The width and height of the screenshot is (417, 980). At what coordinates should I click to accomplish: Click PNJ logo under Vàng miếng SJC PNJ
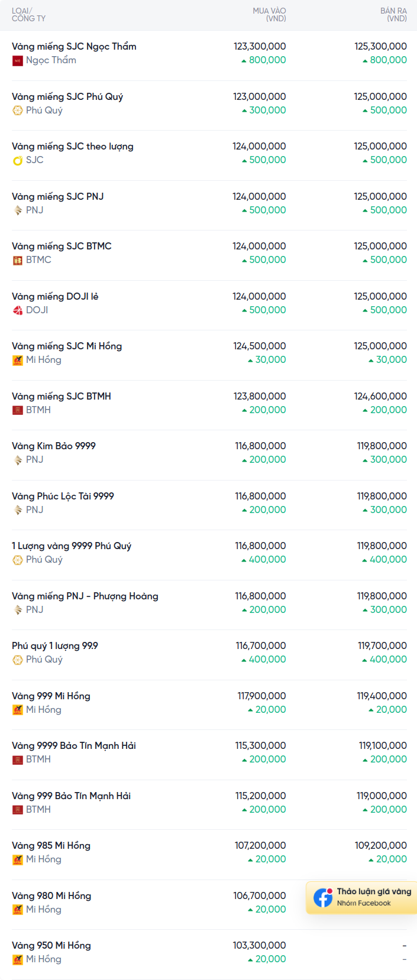tap(18, 210)
